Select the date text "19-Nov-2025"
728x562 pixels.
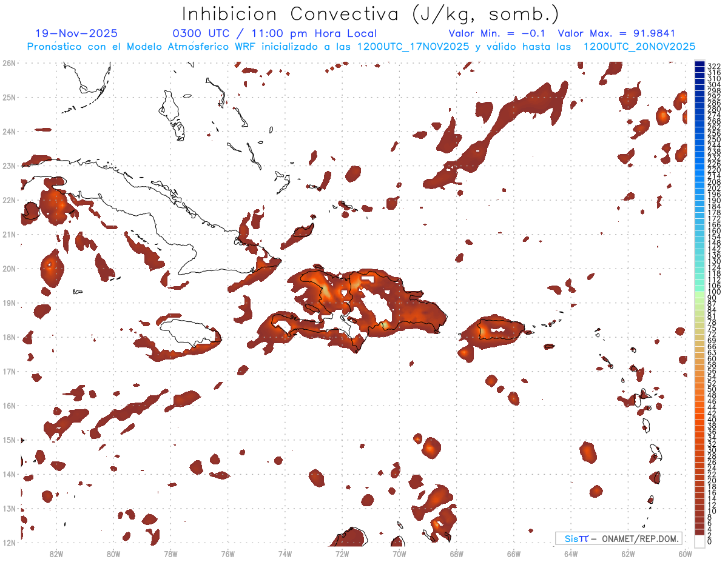[x=76, y=34]
